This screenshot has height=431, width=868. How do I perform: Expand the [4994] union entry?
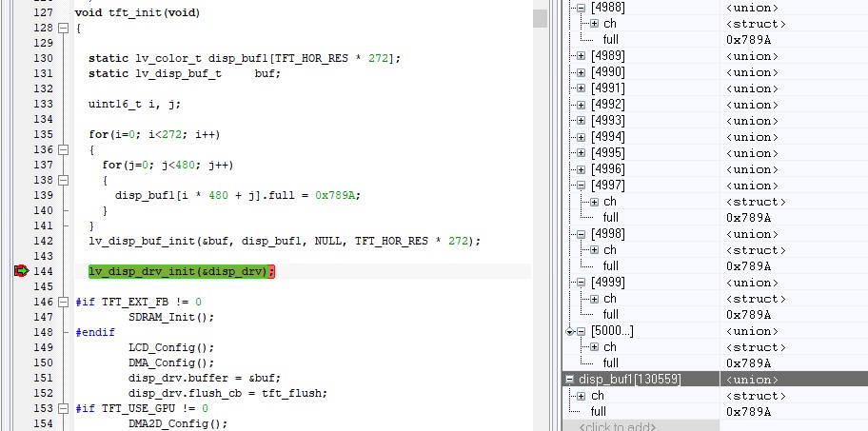pyautogui.click(x=581, y=137)
